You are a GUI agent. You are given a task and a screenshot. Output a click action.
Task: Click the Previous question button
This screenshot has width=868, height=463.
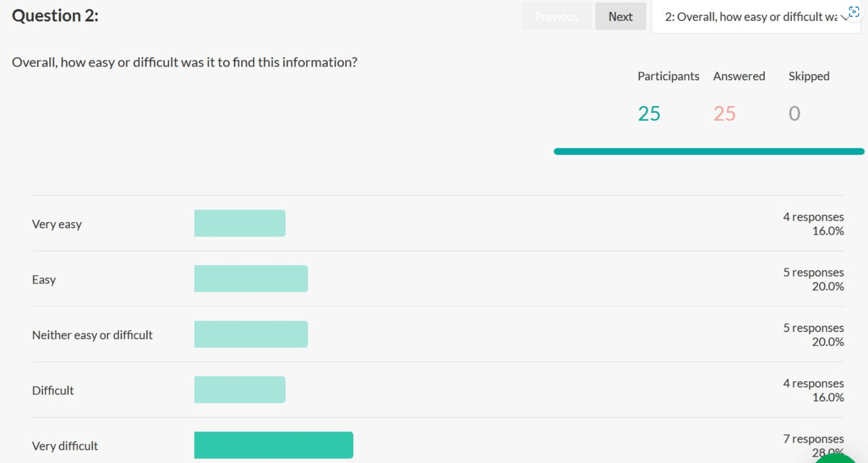(556, 17)
